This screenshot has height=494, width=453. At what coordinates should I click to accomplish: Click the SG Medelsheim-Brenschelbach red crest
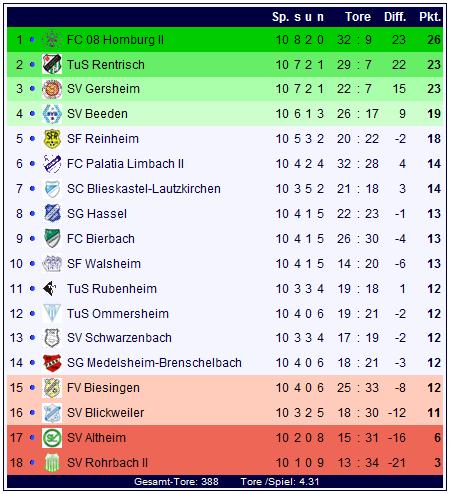pyautogui.click(x=52, y=363)
